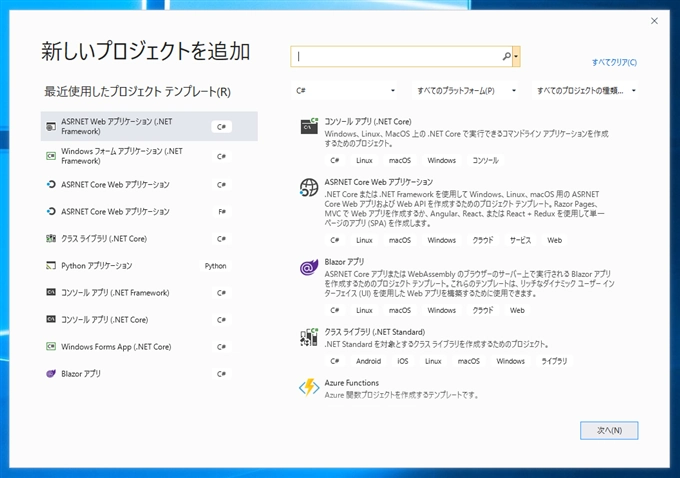Select the C# ASP.NET Core Web アプリケーション recent entry

pos(149,184)
